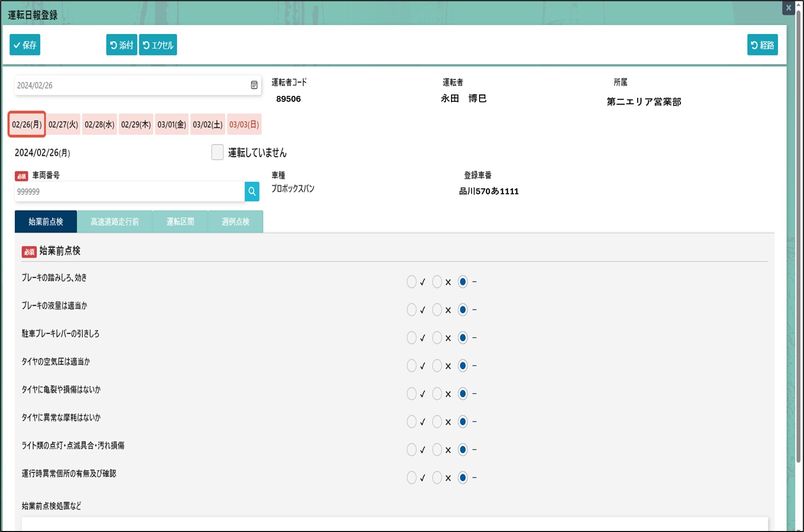Switch to the 運転区間 tab
This screenshot has height=532, width=804.
180,222
